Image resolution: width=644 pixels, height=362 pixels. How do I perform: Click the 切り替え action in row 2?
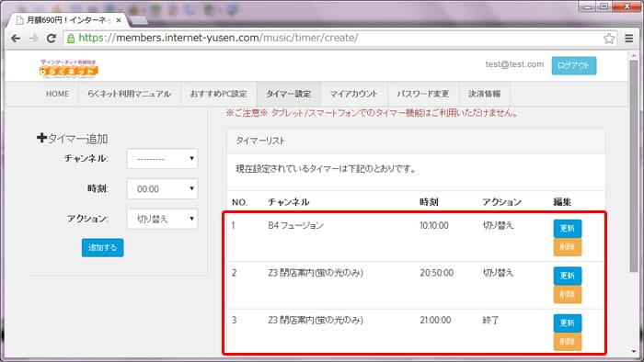click(x=498, y=273)
